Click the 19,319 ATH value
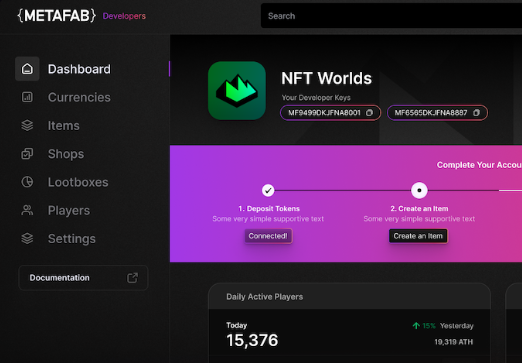 point(454,342)
